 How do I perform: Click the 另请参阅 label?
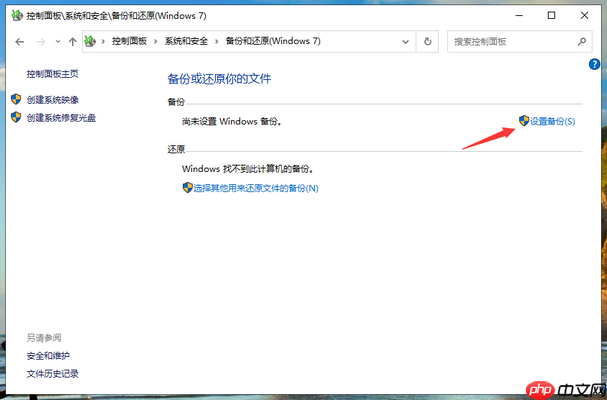click(44, 338)
